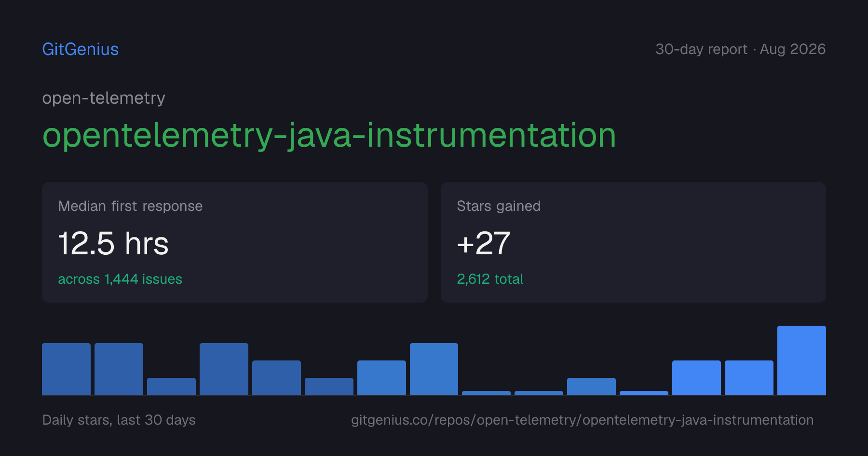Click the Daily stars, last 30 days caption
This screenshot has height=456, width=868.
coord(119,420)
